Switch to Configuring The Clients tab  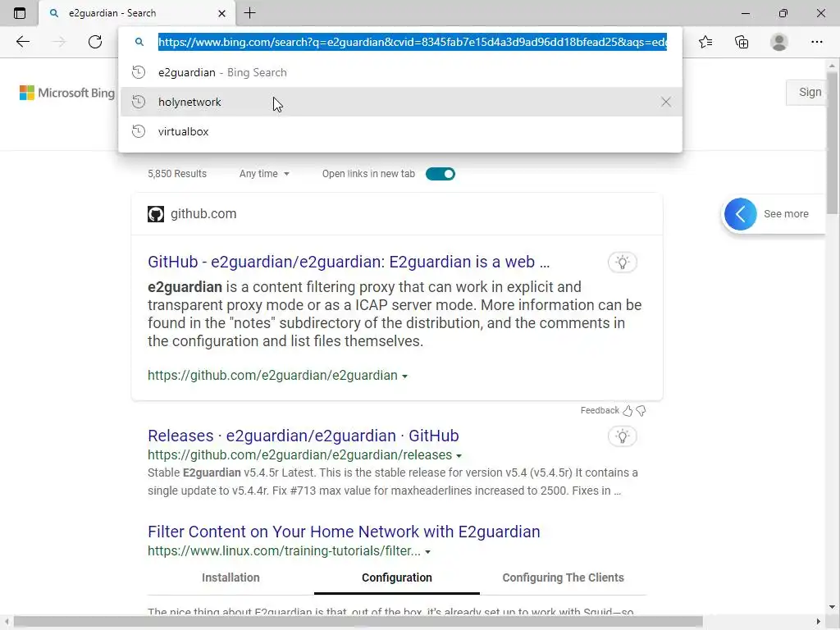pyautogui.click(x=563, y=577)
